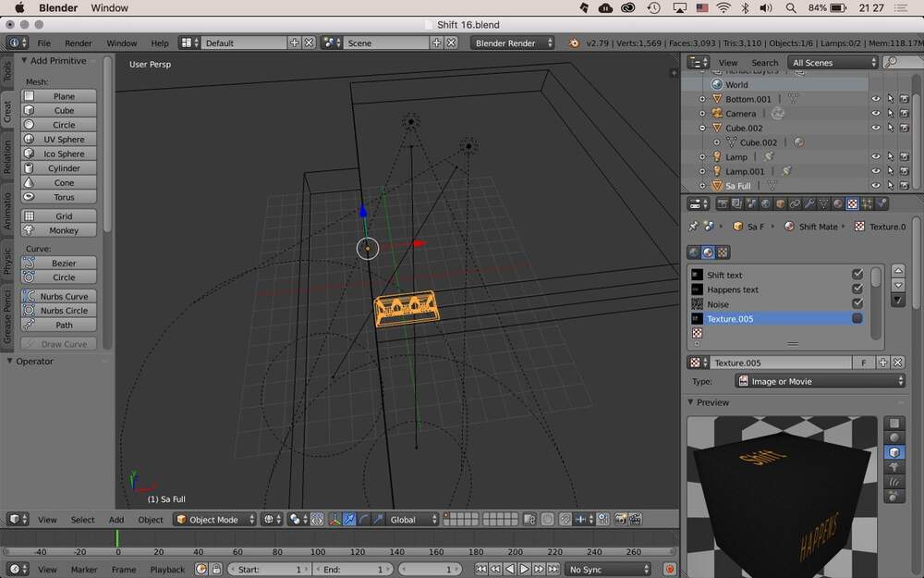The height and width of the screenshot is (578, 924).
Task: Hide Bottom.001 with its eye icon
Action: pyautogui.click(x=876, y=99)
